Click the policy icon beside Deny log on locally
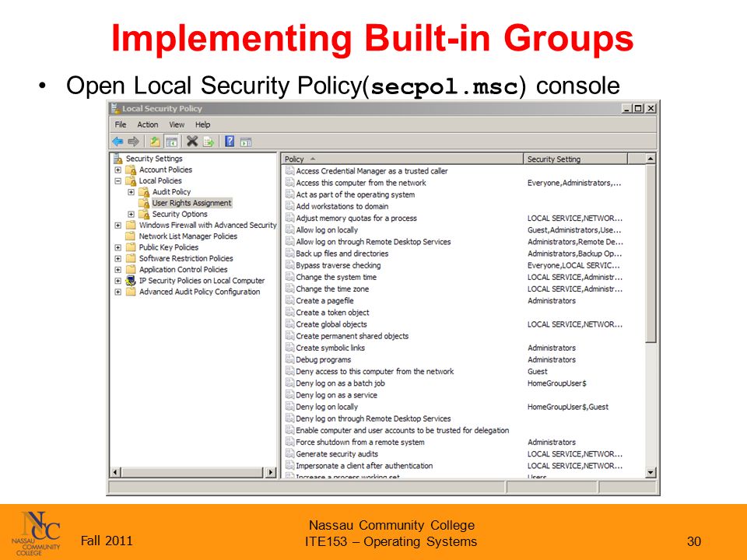This screenshot has height=560, width=747. [289, 407]
